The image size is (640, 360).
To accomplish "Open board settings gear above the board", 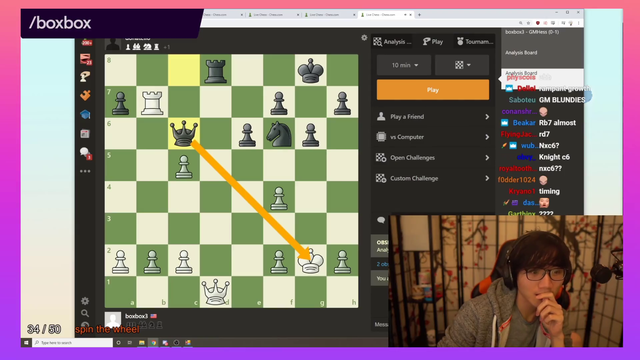I will click(x=364, y=38).
